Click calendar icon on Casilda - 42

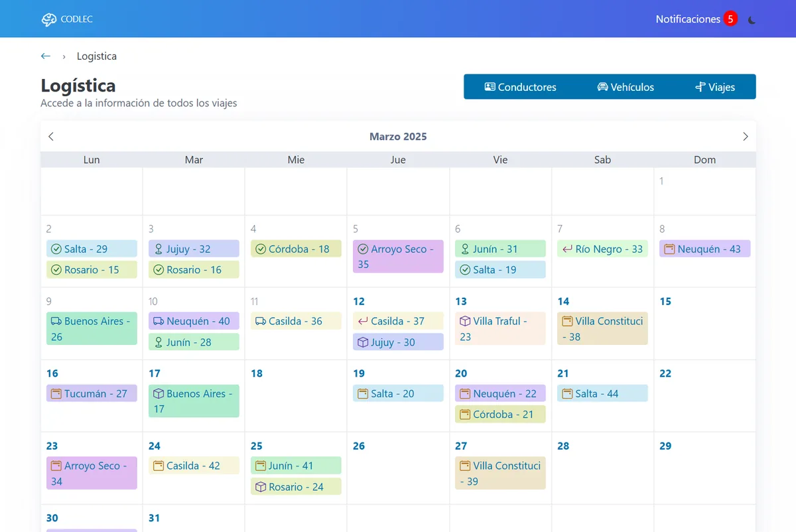[159, 466]
